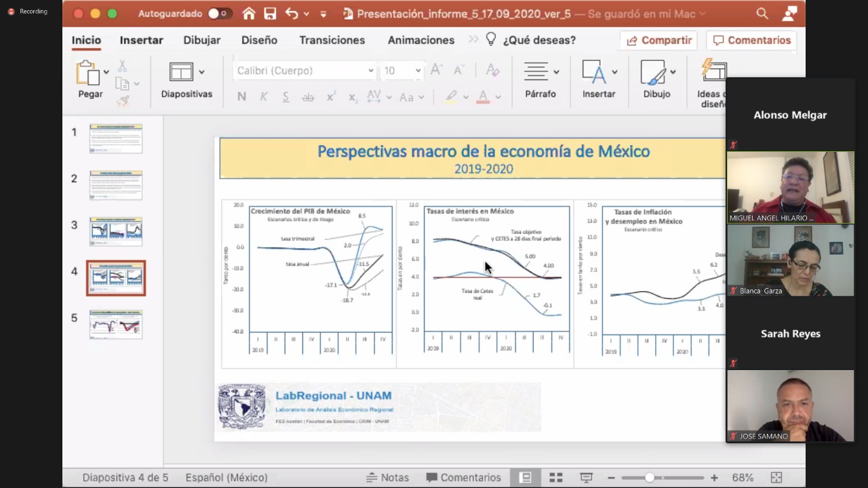Viewport: 868px width, 488px height.
Task: Fit slide to window icon
Action: pyautogui.click(x=776, y=478)
